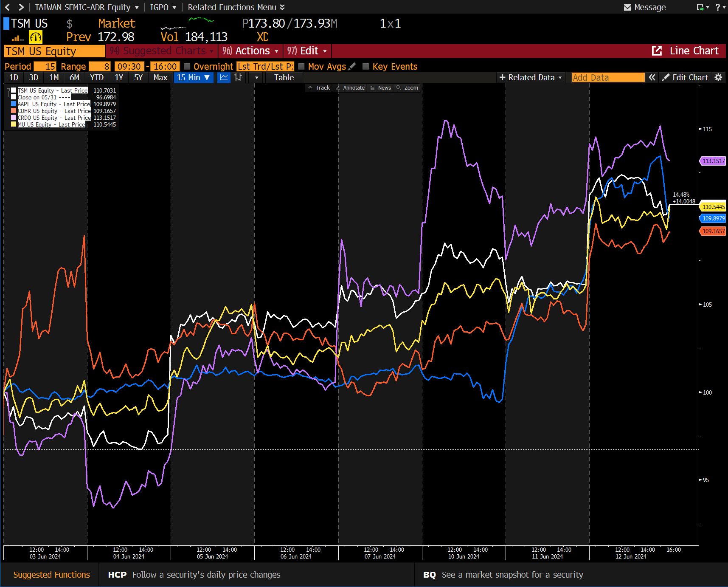
Task: Open the Message envelope icon
Action: (627, 7)
